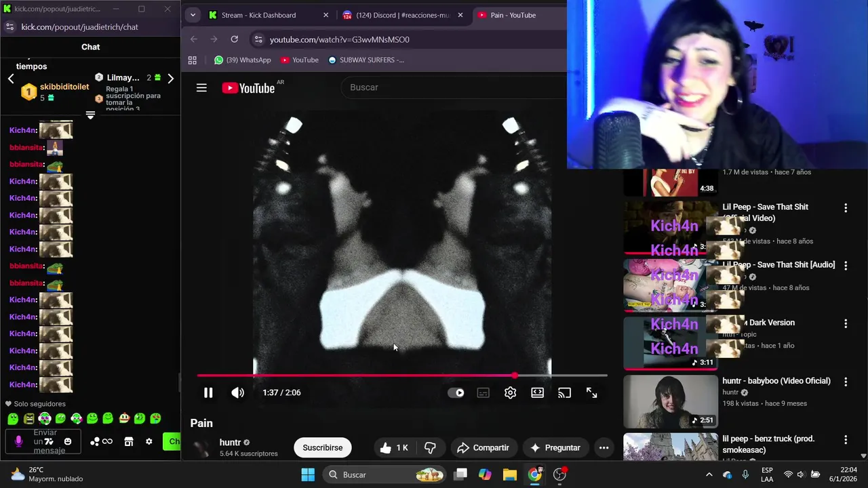This screenshot has height=488, width=868.
Task: Send message with green Chat button
Action: (x=172, y=441)
